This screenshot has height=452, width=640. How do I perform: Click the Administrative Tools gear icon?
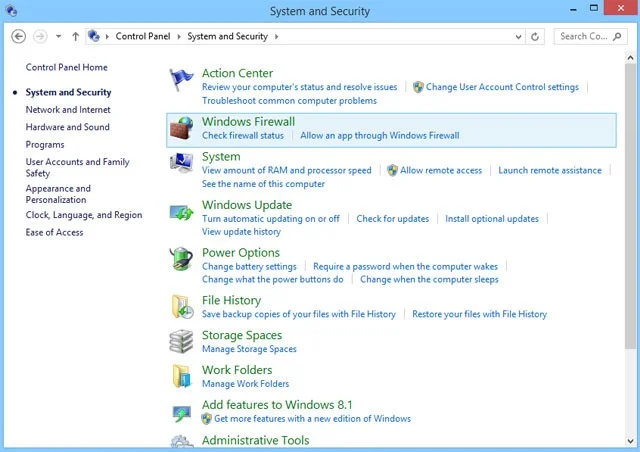[x=182, y=441]
